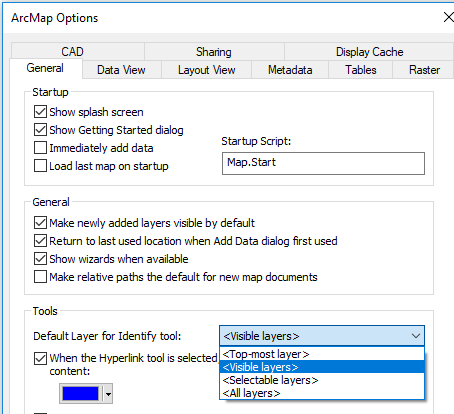
Task: Select the General tab
Action: coord(45,68)
